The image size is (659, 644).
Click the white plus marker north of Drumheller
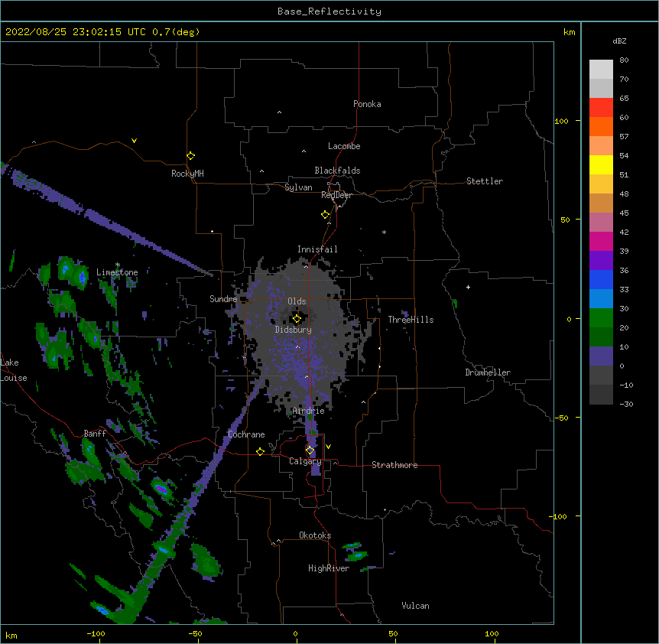pyautogui.click(x=468, y=287)
